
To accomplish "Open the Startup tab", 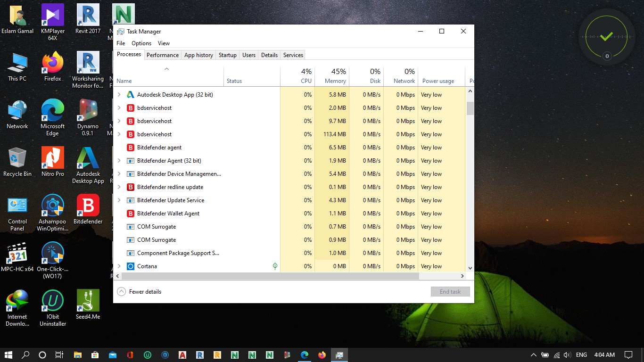I will (x=227, y=55).
